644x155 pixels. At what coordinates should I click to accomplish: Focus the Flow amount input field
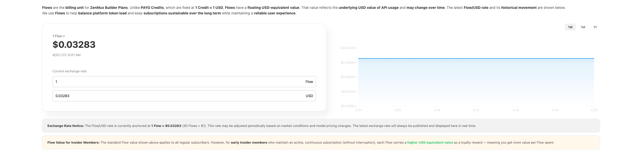pyautogui.click(x=177, y=82)
